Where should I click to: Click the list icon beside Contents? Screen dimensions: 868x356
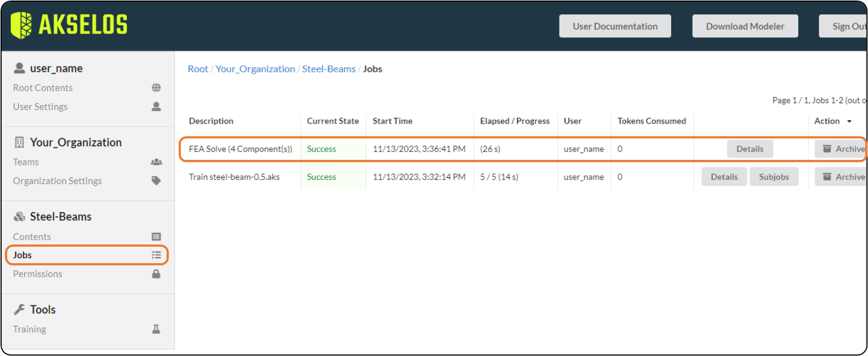coord(156,237)
